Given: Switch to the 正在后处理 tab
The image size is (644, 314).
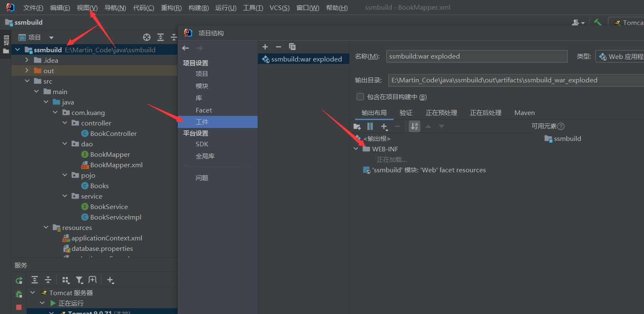Looking at the screenshot, I should pos(486,112).
